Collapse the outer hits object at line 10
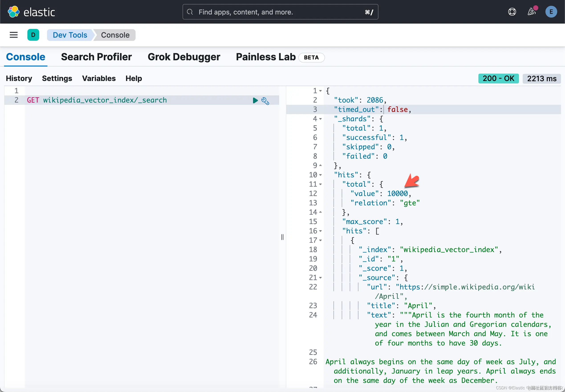The width and height of the screenshot is (565, 392). 321,175
